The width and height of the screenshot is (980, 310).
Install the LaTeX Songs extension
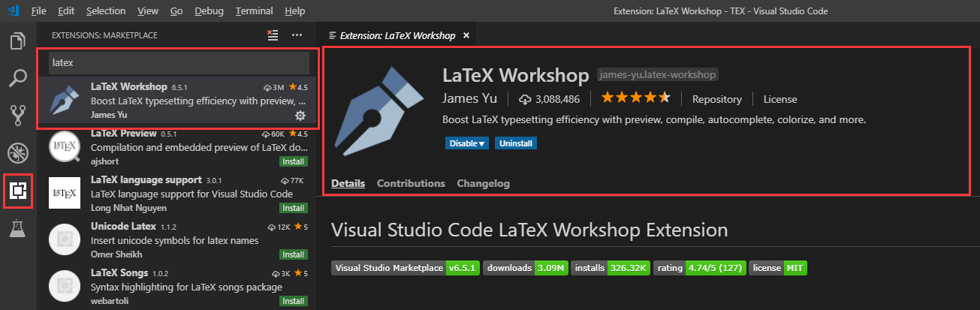(x=293, y=301)
